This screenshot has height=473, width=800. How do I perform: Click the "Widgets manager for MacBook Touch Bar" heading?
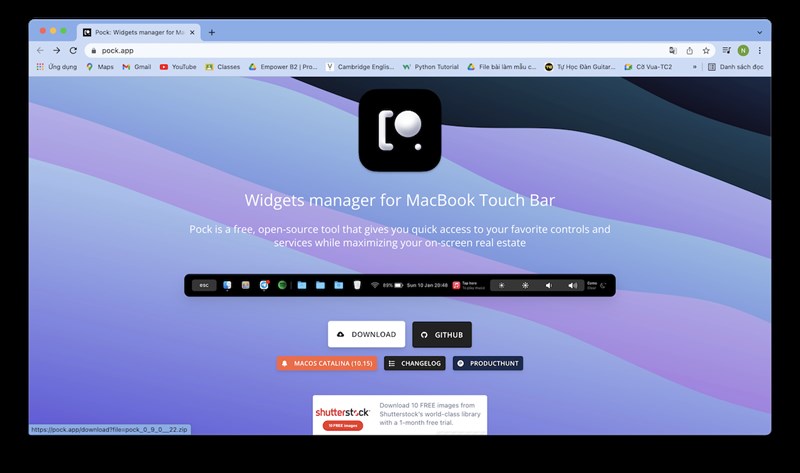point(399,200)
